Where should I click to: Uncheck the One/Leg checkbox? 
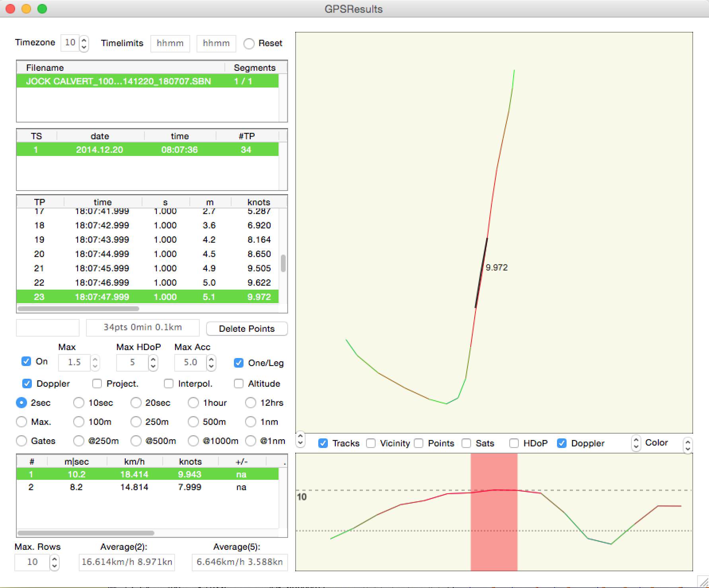(x=239, y=363)
